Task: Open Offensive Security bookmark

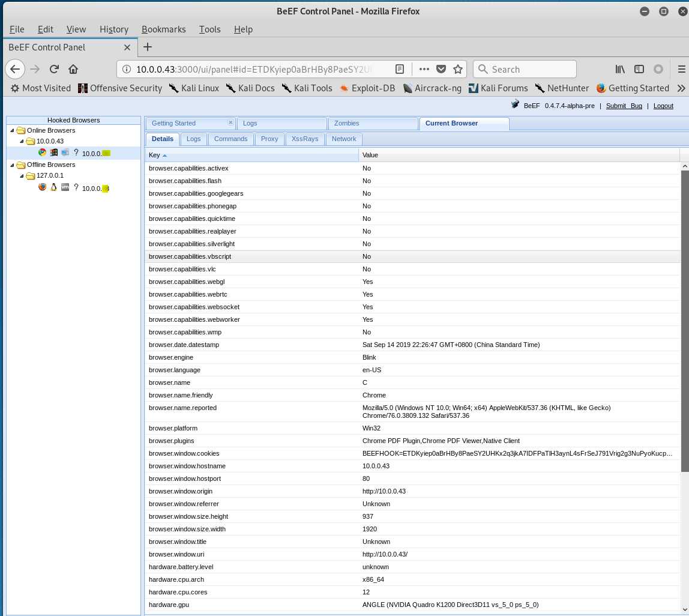Action: 120,88
